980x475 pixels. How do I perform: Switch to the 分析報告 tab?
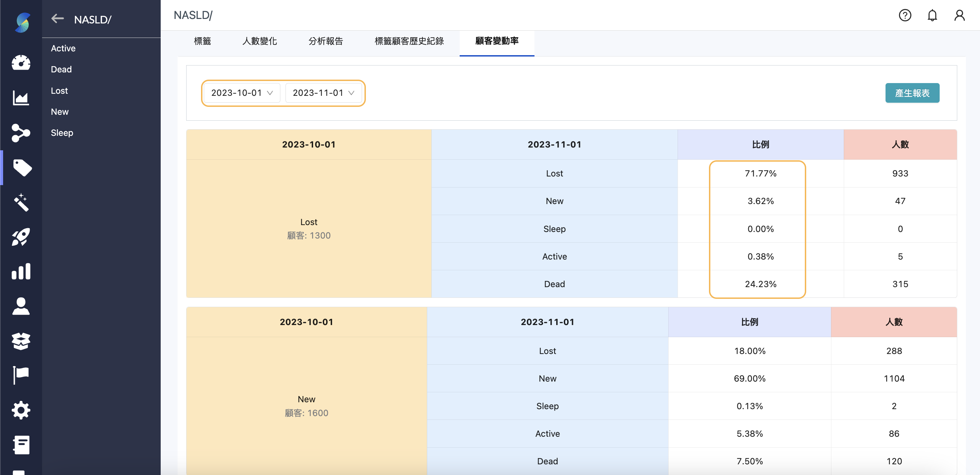(326, 41)
